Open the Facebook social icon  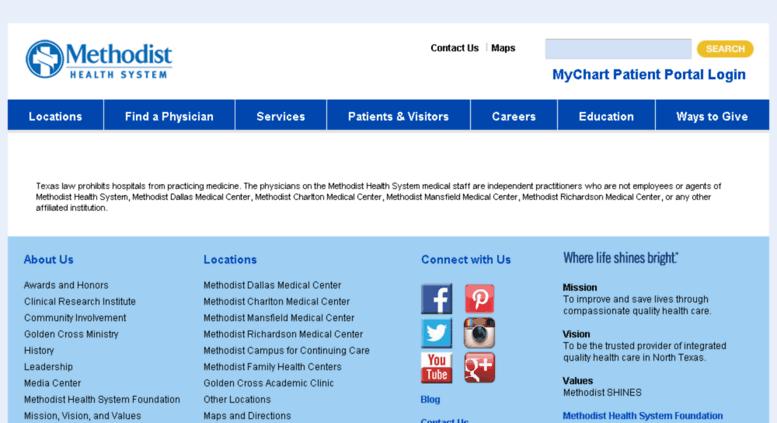437,299
